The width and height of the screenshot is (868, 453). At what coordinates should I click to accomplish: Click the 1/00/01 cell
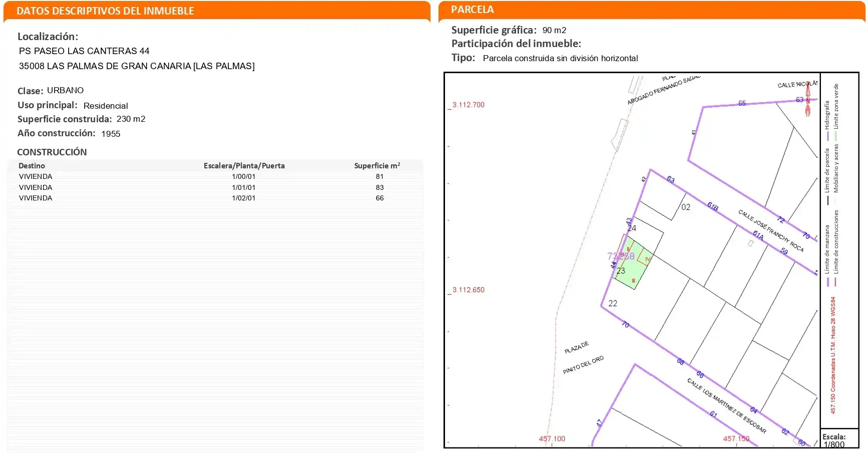[x=243, y=176]
